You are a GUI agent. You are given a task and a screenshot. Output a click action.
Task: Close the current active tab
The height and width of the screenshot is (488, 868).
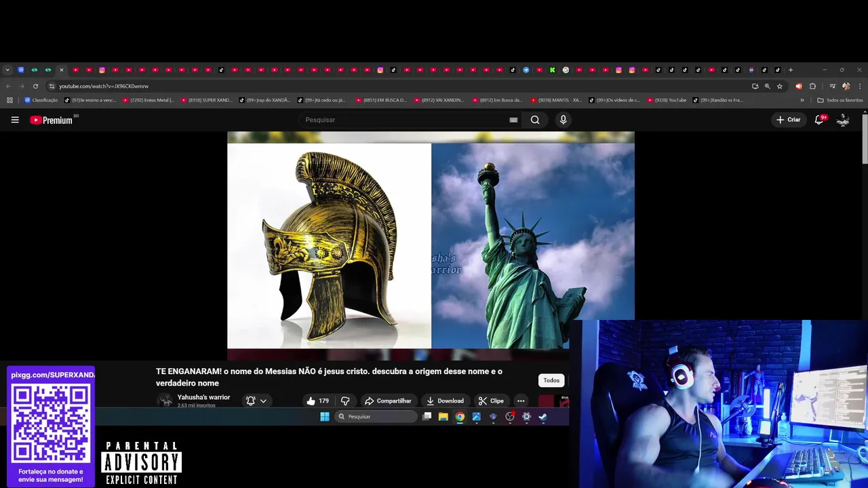point(61,70)
